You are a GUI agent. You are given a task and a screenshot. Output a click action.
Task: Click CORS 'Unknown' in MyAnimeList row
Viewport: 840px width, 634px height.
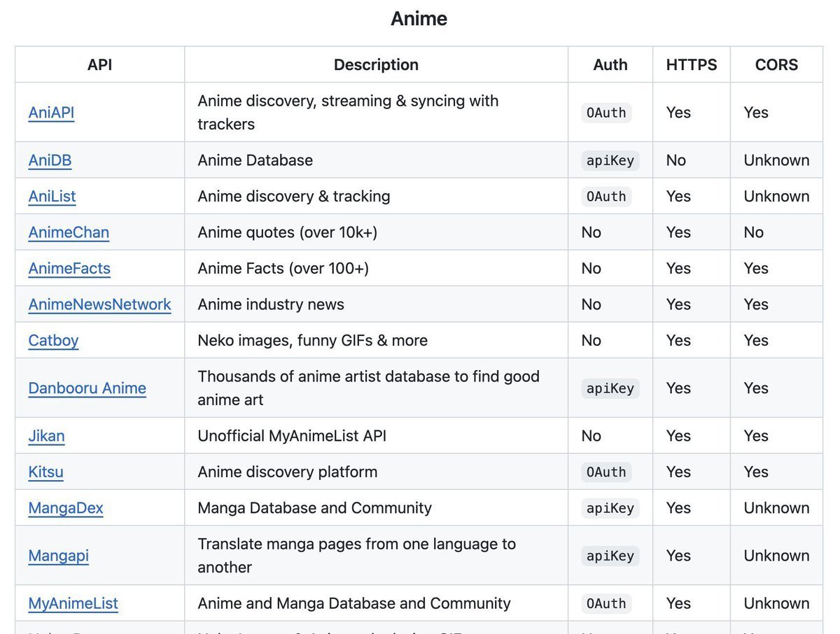point(776,603)
